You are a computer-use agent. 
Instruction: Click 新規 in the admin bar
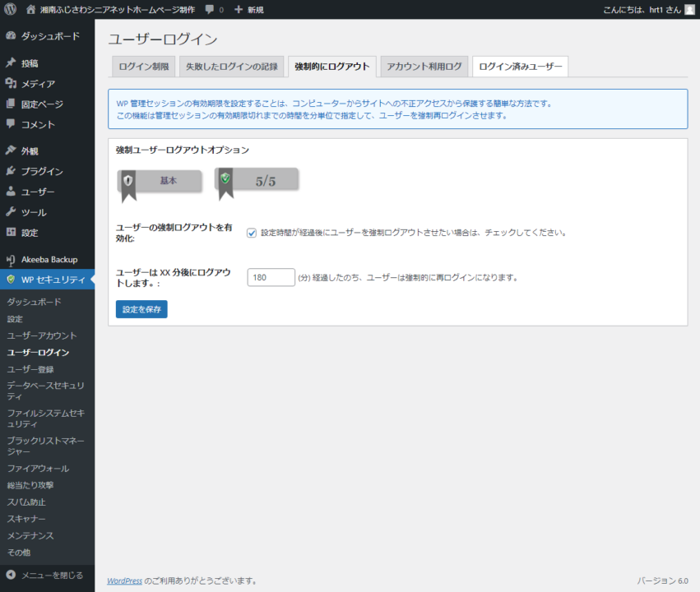(x=256, y=10)
